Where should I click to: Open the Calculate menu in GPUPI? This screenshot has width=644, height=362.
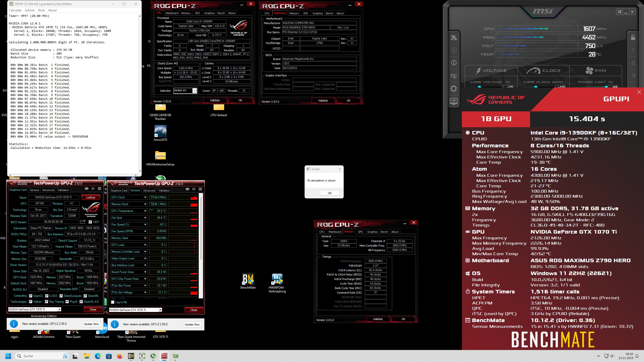click(x=15, y=10)
